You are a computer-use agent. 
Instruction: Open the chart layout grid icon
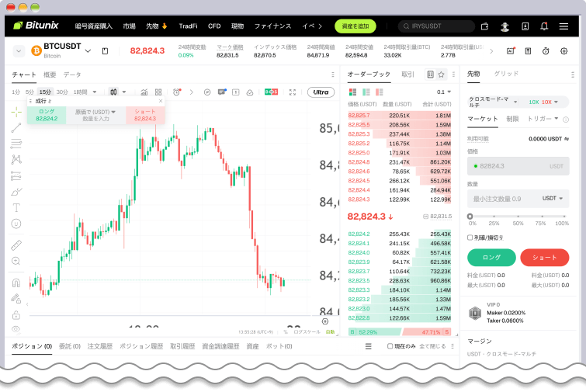(x=158, y=92)
